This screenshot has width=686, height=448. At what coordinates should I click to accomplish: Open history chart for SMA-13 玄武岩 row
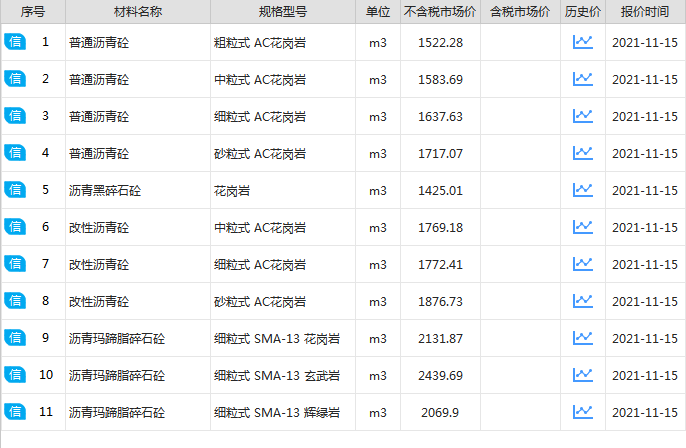(582, 375)
